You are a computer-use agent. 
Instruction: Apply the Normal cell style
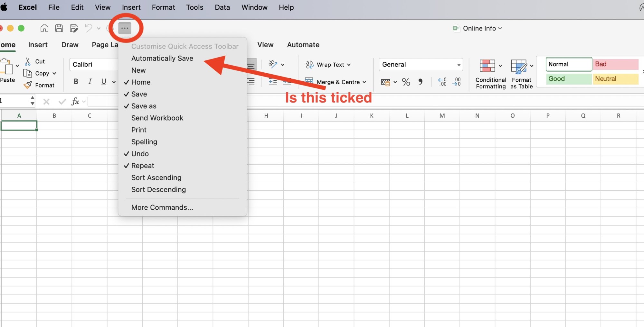tap(569, 64)
